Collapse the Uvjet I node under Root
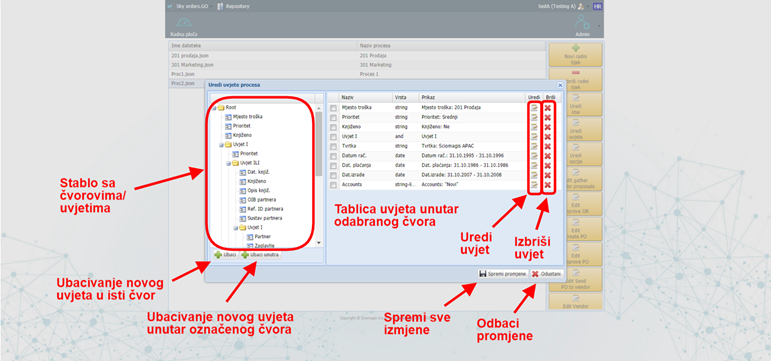The image size is (771, 361). click(221, 145)
